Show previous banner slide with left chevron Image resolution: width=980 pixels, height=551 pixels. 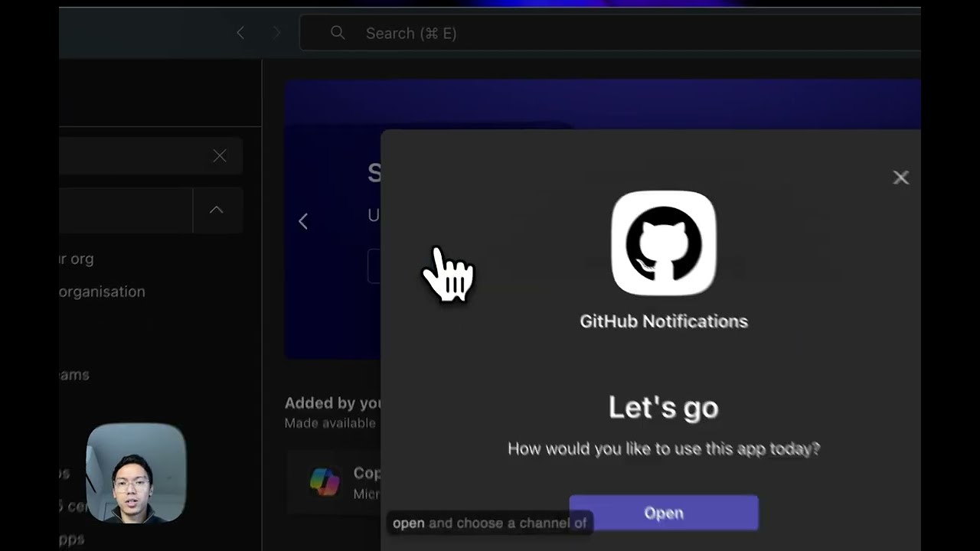(x=303, y=221)
